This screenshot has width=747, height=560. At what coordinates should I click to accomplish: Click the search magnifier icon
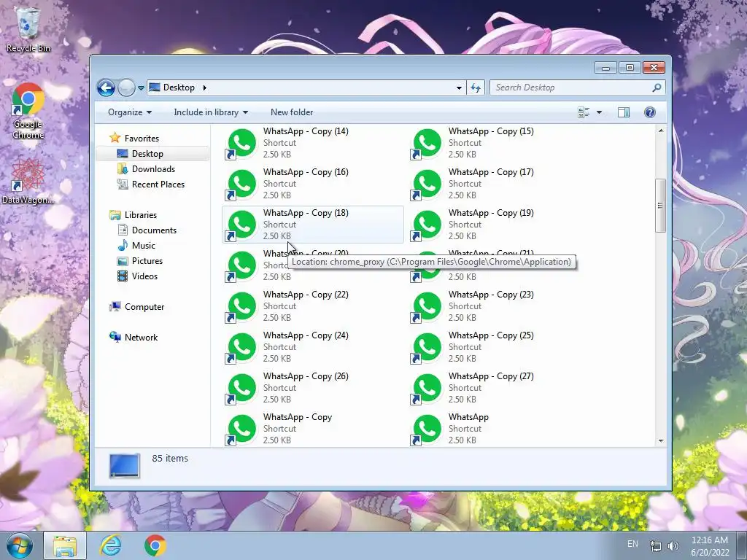click(x=657, y=87)
